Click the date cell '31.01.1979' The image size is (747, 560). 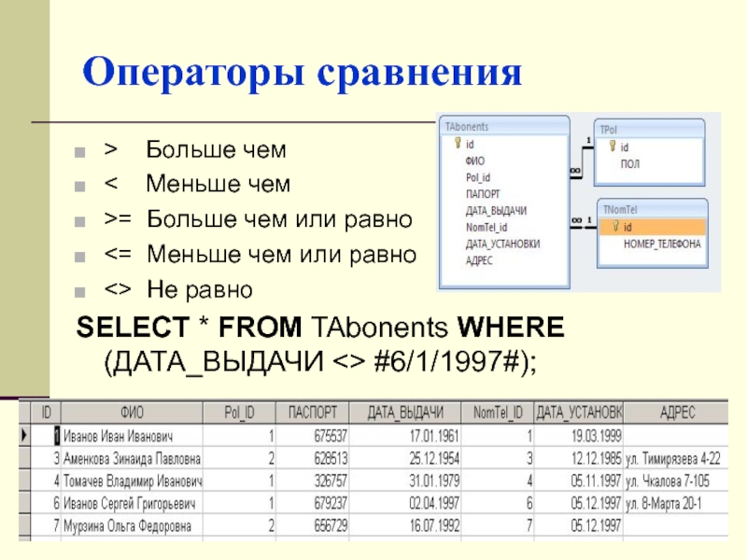(405, 481)
